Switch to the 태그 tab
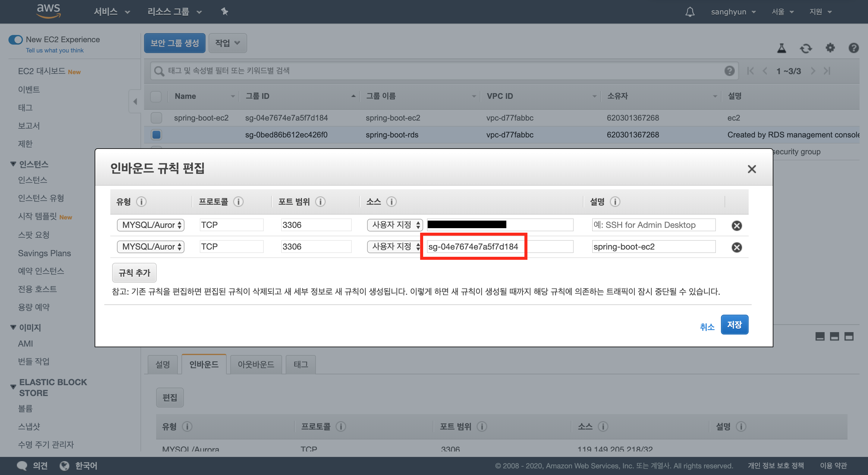The height and width of the screenshot is (475, 868). tap(300, 364)
